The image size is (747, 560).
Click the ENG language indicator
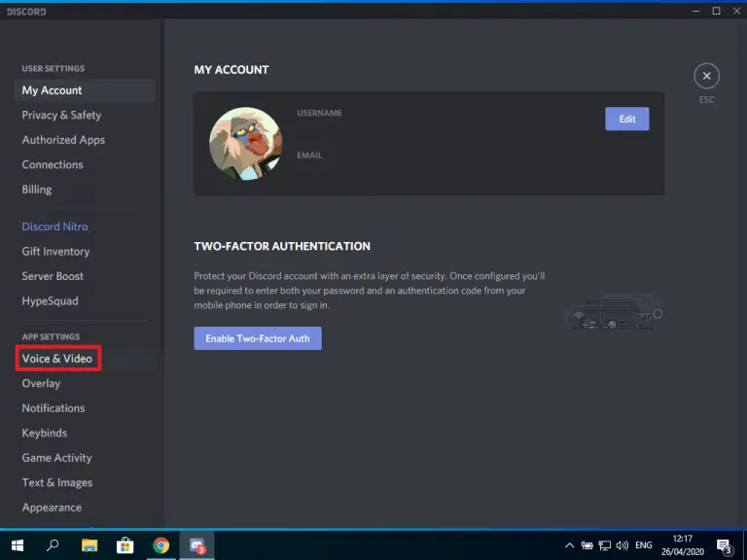tap(644, 545)
